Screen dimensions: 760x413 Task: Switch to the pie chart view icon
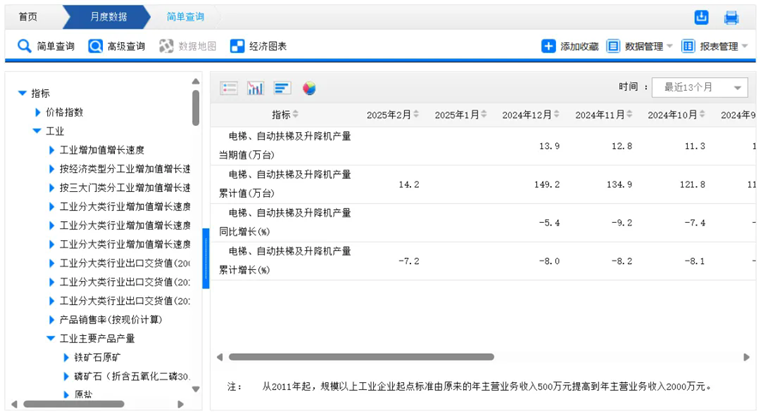pyautogui.click(x=309, y=88)
